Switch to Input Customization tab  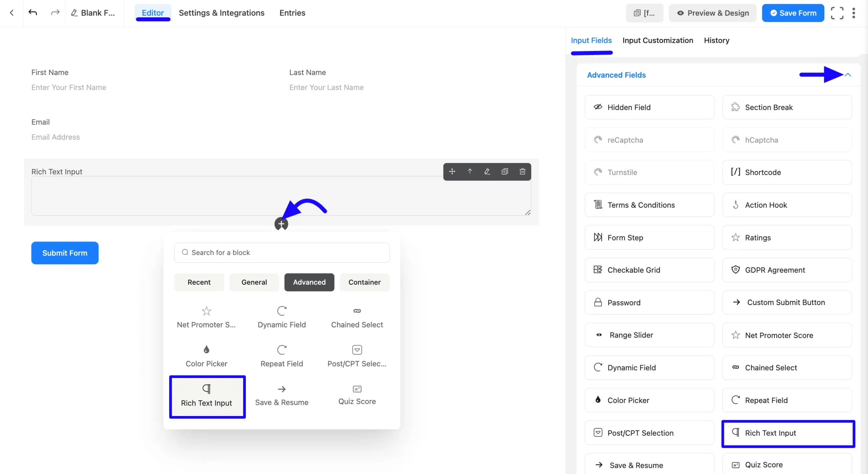tap(657, 40)
